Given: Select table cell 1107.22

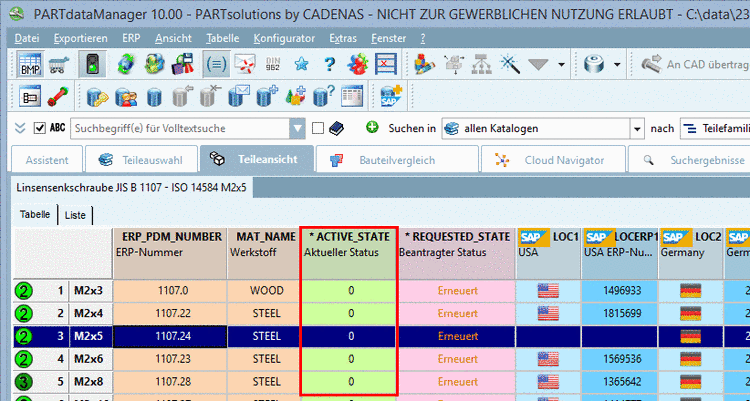Looking at the screenshot, I should click(170, 313).
